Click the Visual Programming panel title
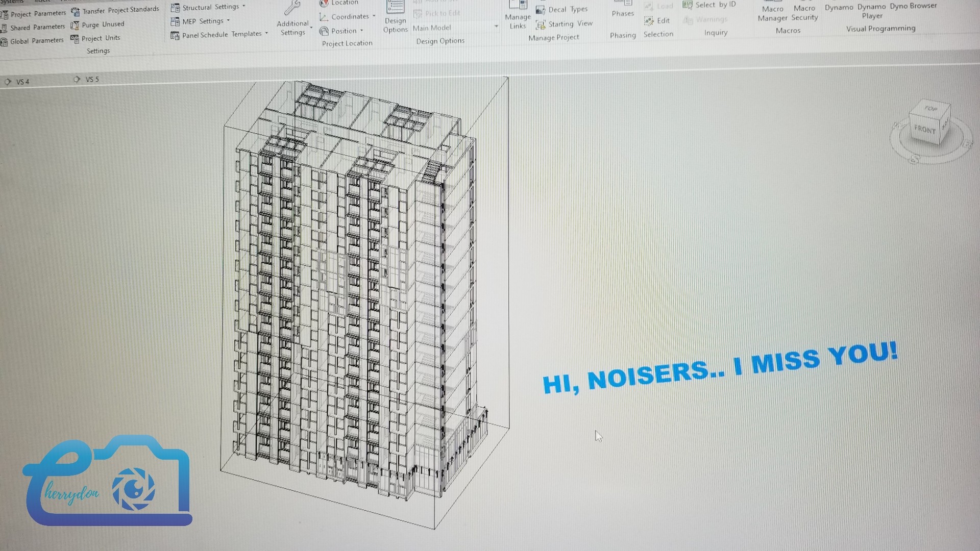980x551 pixels. pyautogui.click(x=880, y=29)
